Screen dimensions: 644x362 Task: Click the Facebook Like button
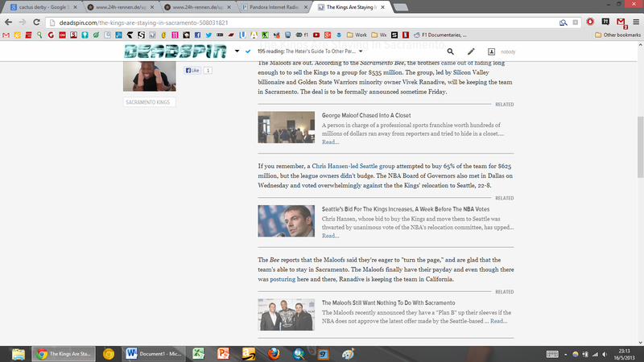192,70
